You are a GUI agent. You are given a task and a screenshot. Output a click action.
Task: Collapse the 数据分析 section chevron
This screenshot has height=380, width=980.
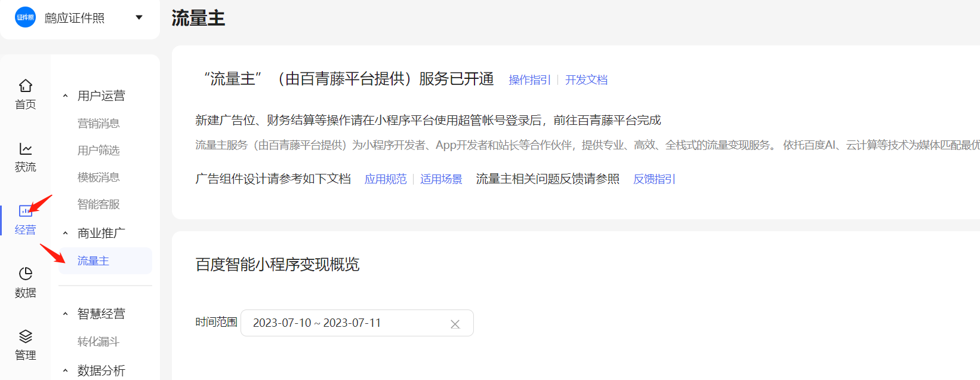point(66,370)
